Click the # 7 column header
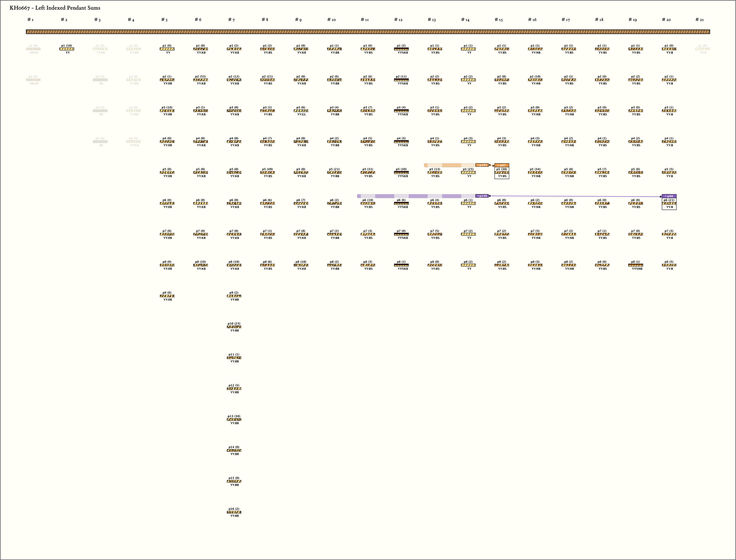Viewport: 736px width, 560px height. click(231, 20)
